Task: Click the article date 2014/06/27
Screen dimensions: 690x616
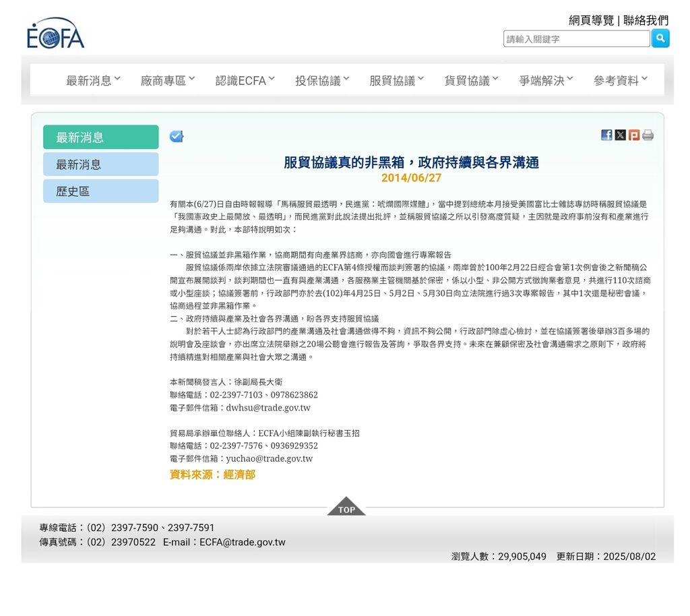Action: click(x=411, y=178)
